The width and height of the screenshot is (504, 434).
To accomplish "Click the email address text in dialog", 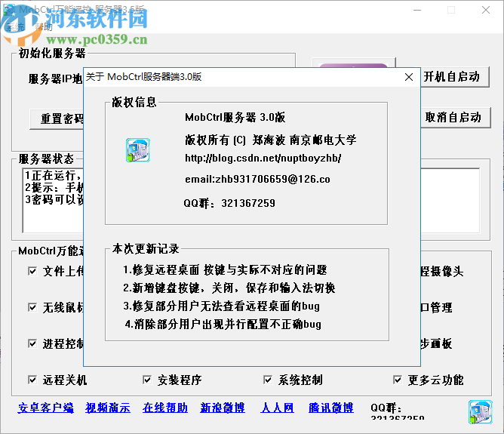I will [x=257, y=179].
